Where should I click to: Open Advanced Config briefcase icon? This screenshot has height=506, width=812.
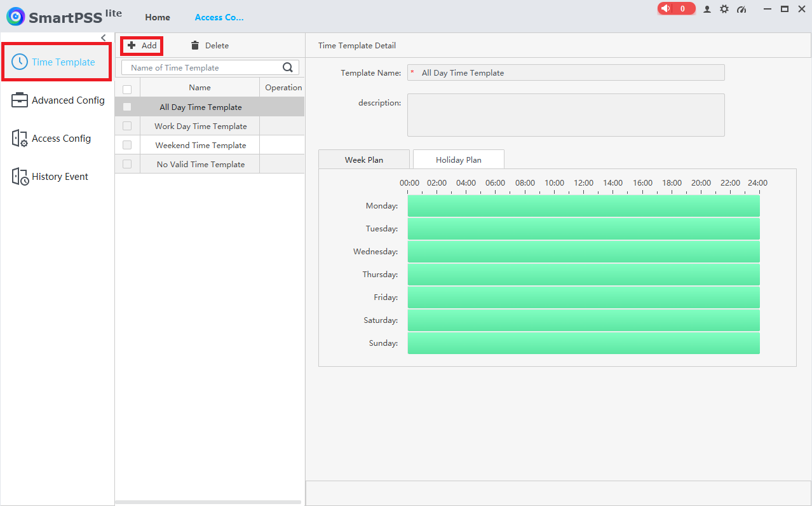coord(20,100)
